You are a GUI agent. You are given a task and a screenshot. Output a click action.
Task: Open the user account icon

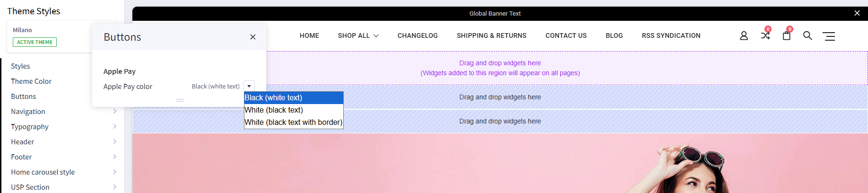pyautogui.click(x=744, y=36)
